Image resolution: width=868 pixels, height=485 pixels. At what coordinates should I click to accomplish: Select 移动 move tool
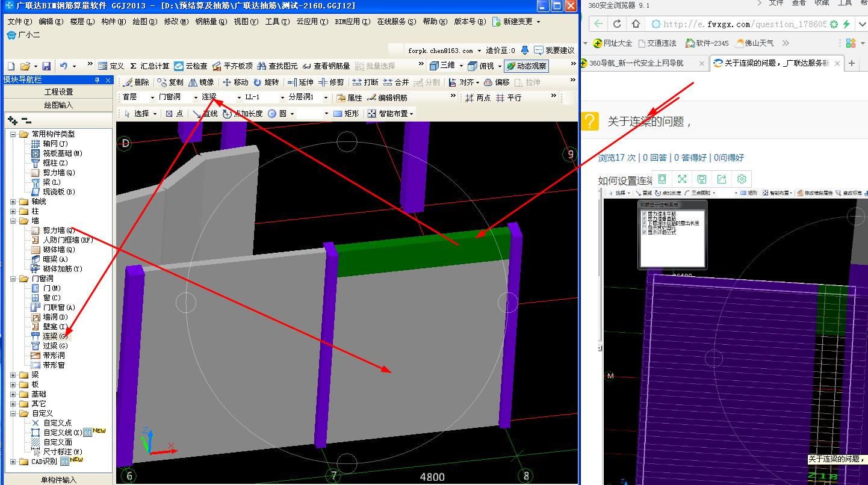[x=235, y=82]
